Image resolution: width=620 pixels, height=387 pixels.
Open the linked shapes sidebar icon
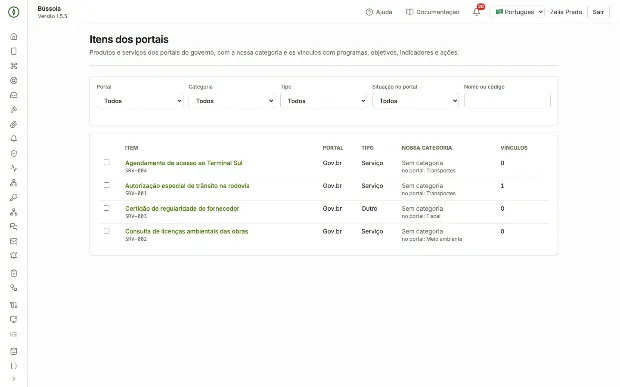[13, 288]
